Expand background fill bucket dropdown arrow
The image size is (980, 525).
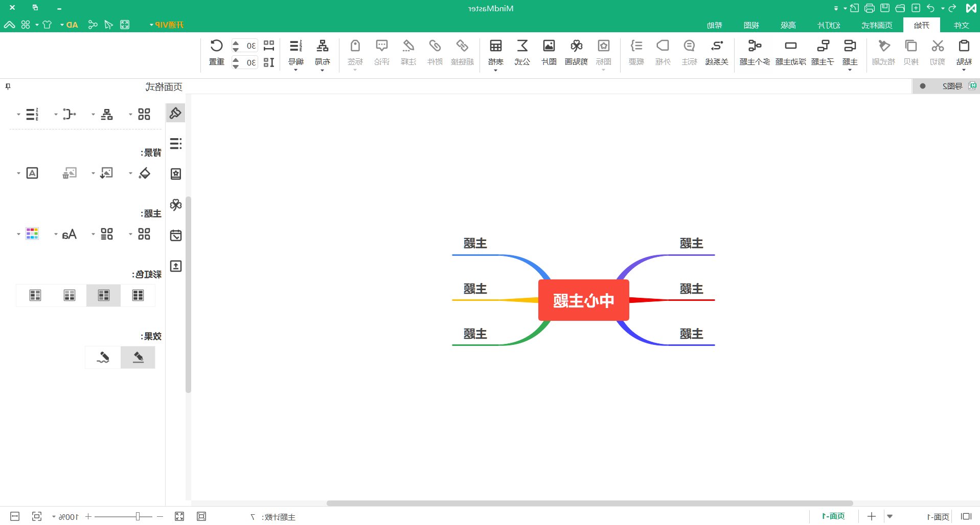[130, 173]
